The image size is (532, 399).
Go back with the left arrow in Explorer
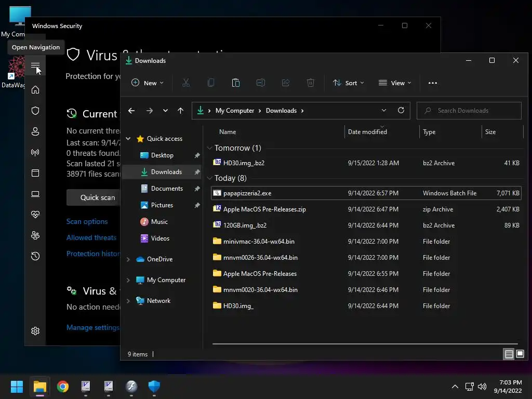click(x=131, y=111)
